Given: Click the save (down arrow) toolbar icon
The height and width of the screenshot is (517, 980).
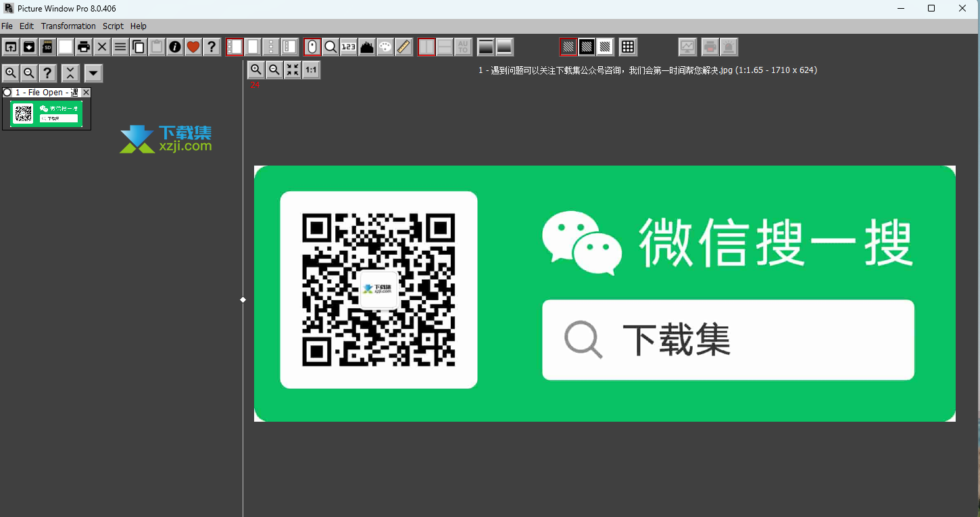Looking at the screenshot, I should pos(29,47).
